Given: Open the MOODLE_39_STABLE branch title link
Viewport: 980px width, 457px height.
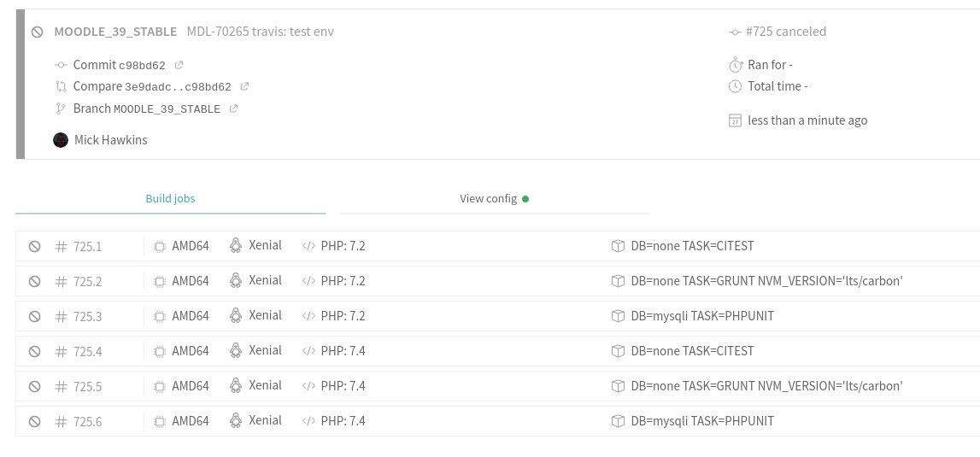Looking at the screenshot, I should [x=115, y=32].
